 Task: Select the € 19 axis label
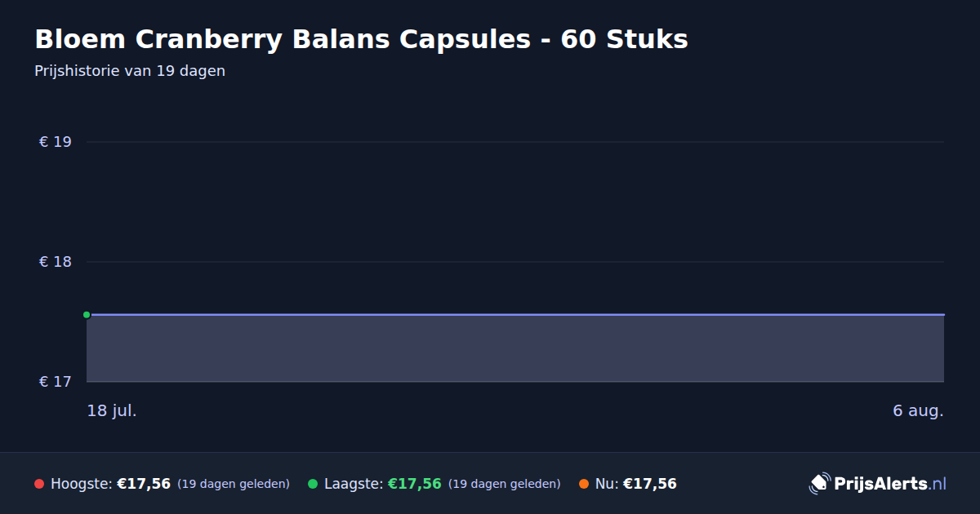coord(56,142)
